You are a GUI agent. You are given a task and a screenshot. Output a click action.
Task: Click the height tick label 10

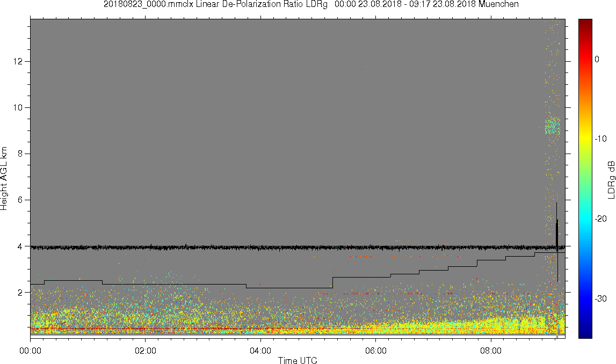click(x=18, y=107)
